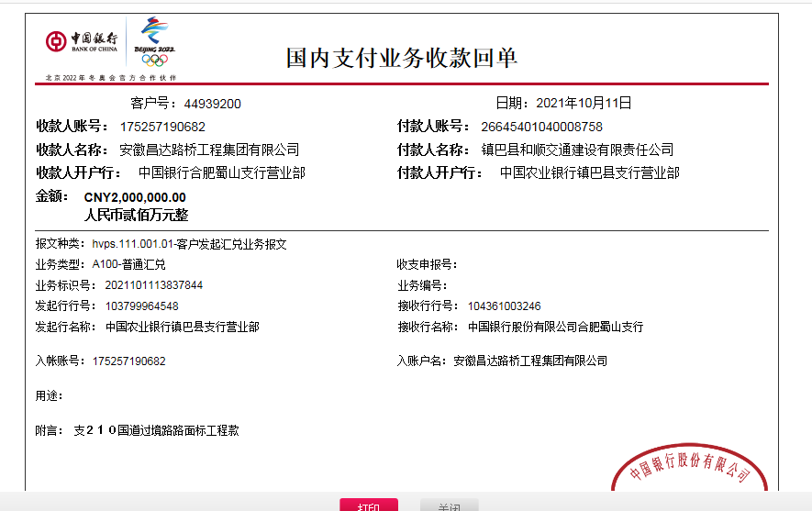Click payer name 镇巴县和顺交通建设有限责任公司
Viewport: 812px width, 511px height.
coord(577,150)
